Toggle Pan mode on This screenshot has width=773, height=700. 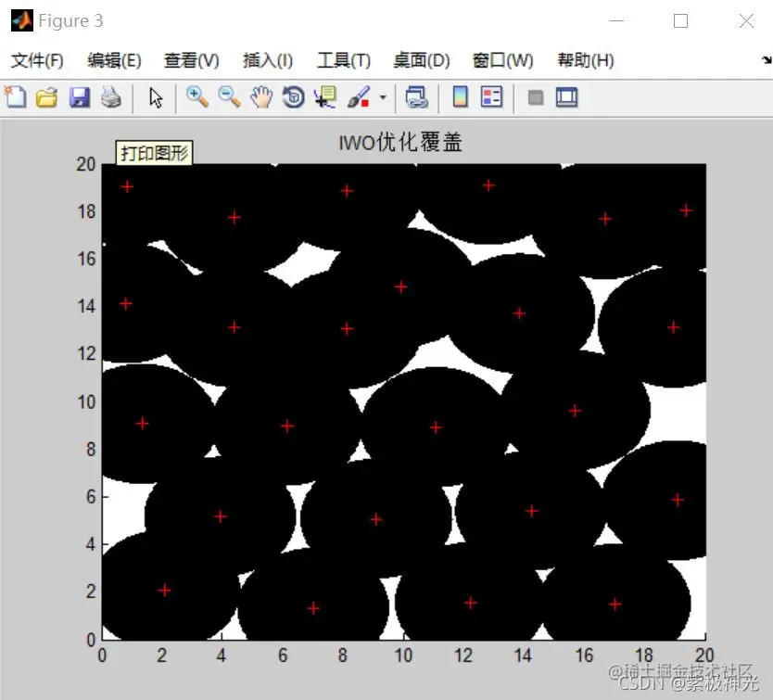(262, 97)
